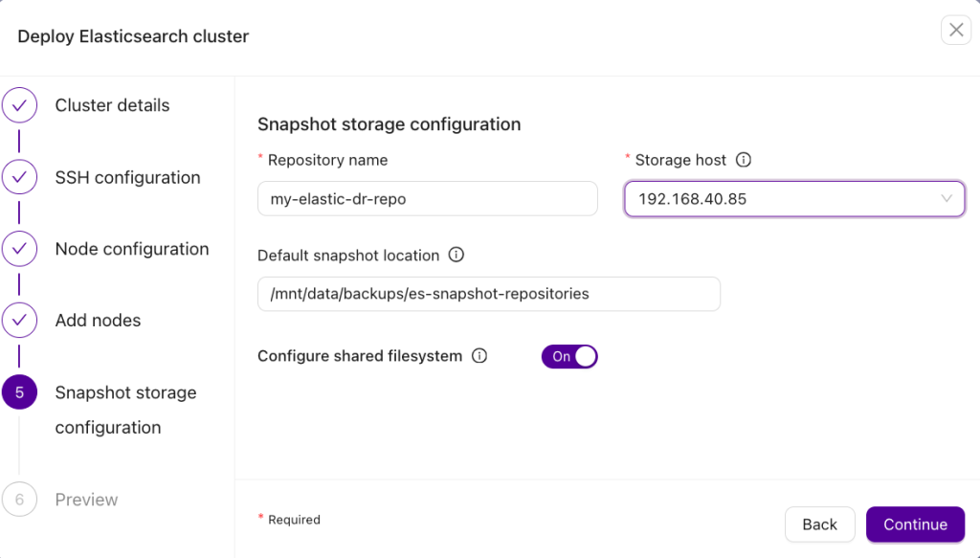
Task: Click the Configure shared filesystem info icon
Action: [479, 355]
